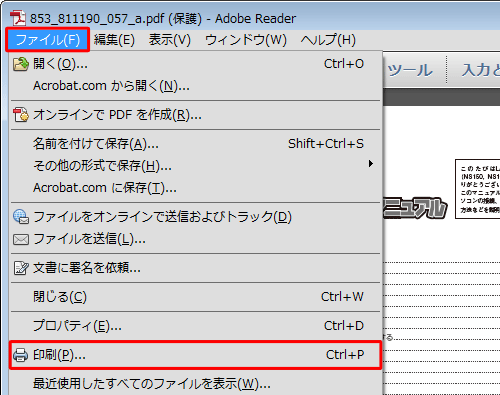
Task: Click the Ctrl+O shortcut text
Action: [x=344, y=64]
